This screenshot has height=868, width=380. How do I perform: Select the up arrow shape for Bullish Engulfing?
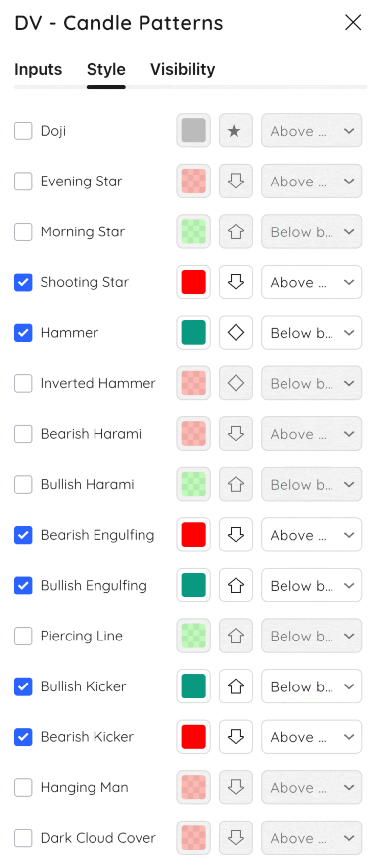point(236,585)
